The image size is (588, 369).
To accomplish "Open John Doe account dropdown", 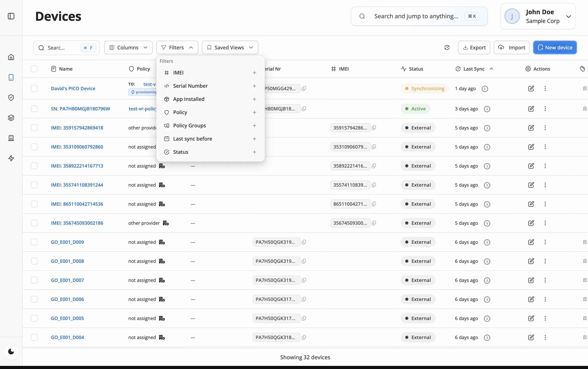I will coord(537,16).
